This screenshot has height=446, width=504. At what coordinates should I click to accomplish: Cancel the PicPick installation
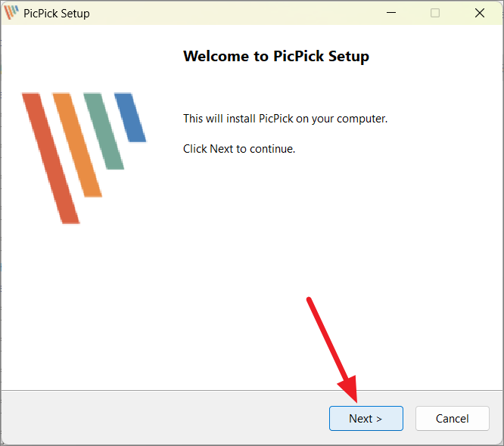[453, 418]
